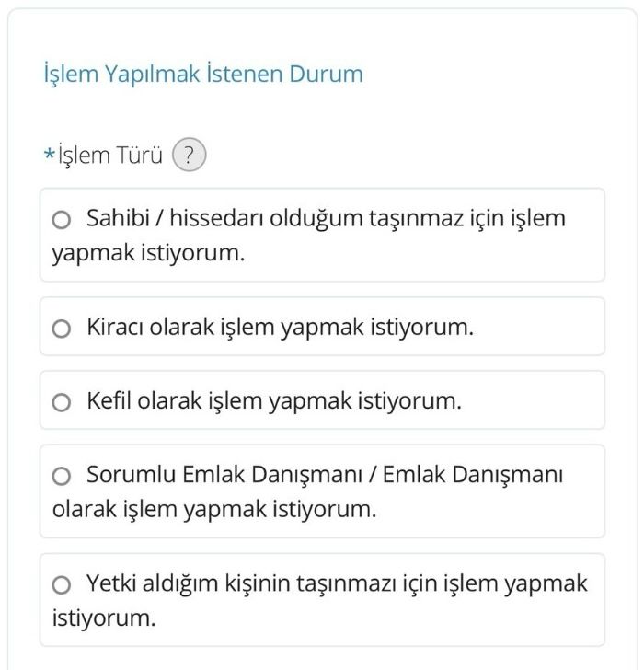This screenshot has width=644, height=670.
Task: Click the text 'Kefil olarak işlem yapmak istiyorum.'
Action: coord(273,401)
